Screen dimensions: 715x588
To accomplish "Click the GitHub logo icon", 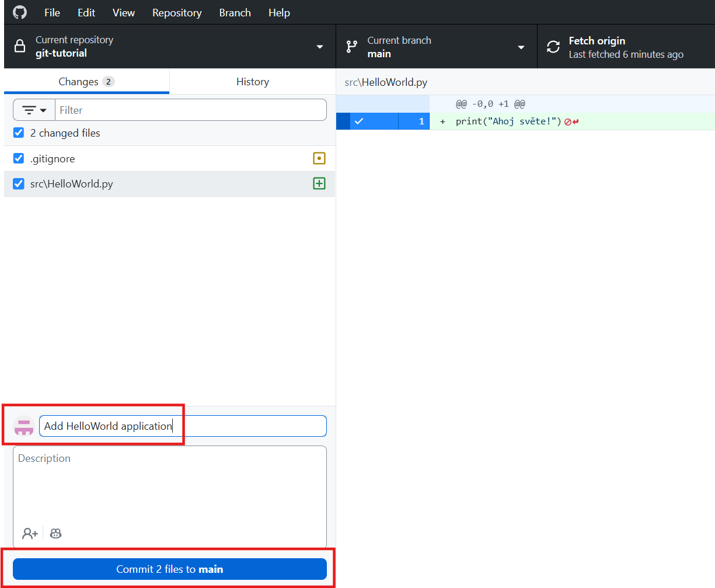I will (x=20, y=12).
